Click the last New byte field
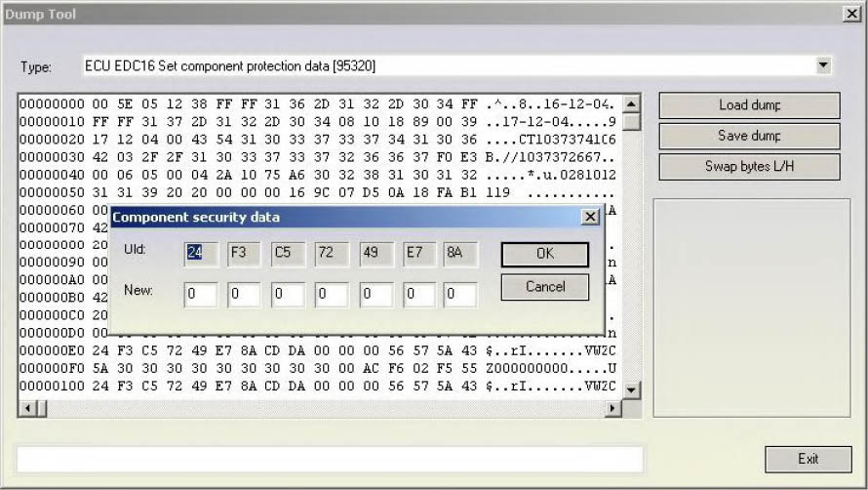The height and width of the screenshot is (490, 868). (x=460, y=295)
